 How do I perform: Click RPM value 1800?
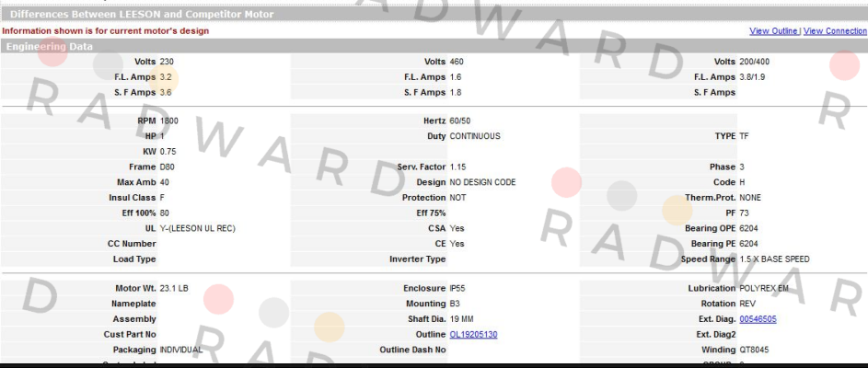(168, 121)
